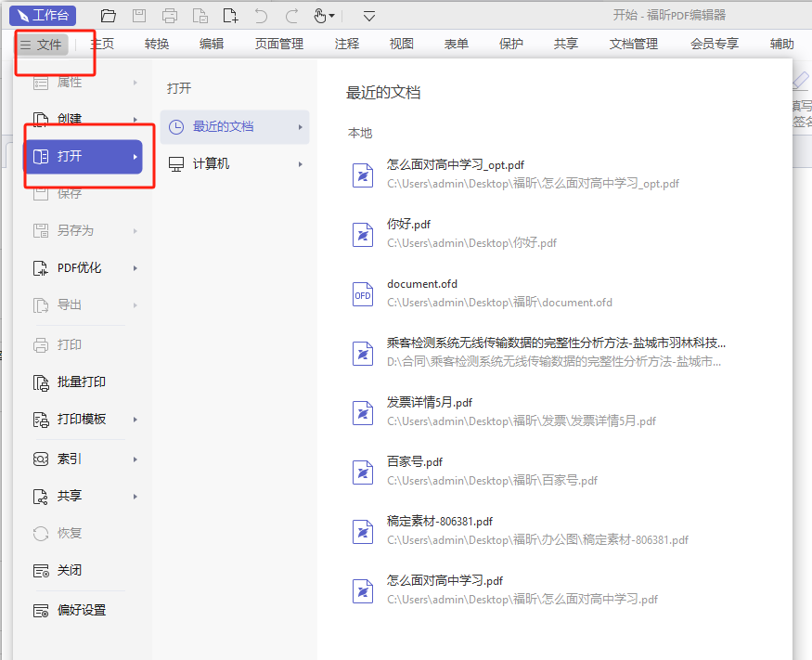This screenshot has height=660, width=812.
Task: Switch to the 注释 tab
Action: coord(346,44)
